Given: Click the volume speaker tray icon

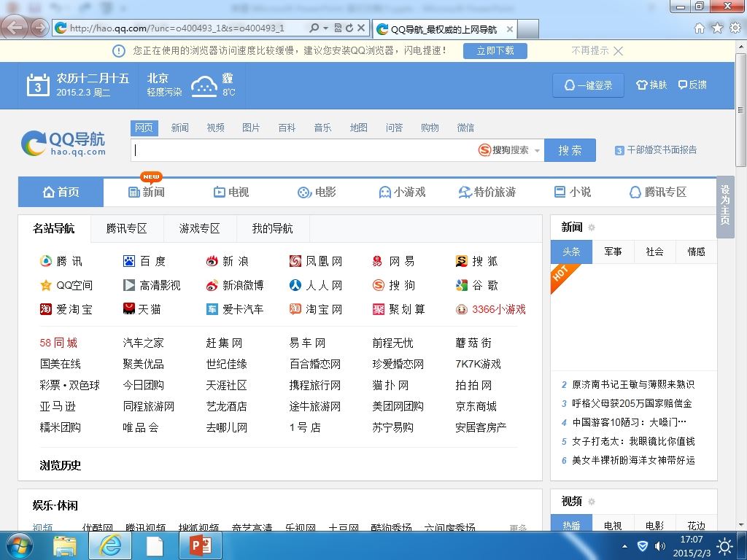Looking at the screenshot, I should [659, 545].
